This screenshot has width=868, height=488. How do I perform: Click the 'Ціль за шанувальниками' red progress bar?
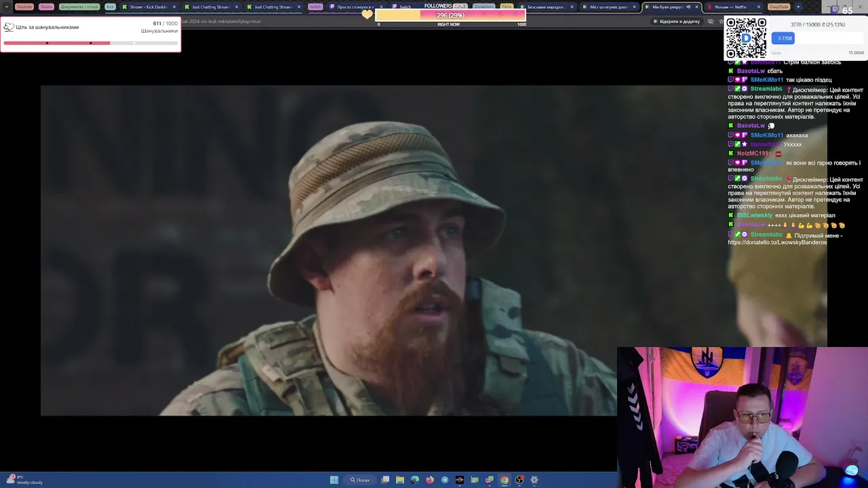point(90,43)
